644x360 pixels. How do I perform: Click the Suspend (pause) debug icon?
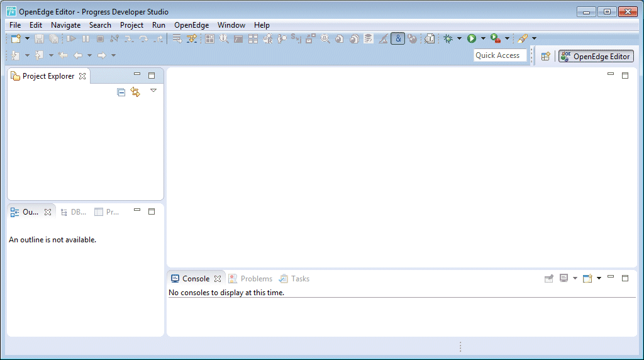(86, 38)
